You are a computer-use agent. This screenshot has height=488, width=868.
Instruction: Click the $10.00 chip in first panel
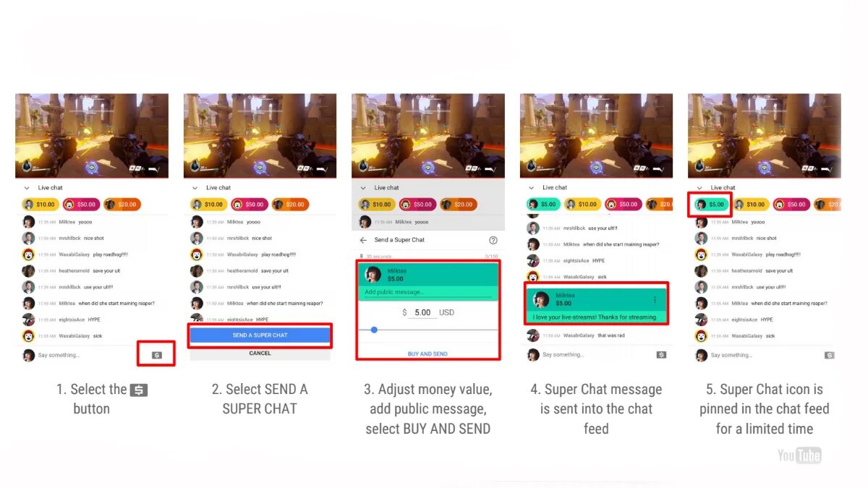pyautogui.click(x=40, y=205)
